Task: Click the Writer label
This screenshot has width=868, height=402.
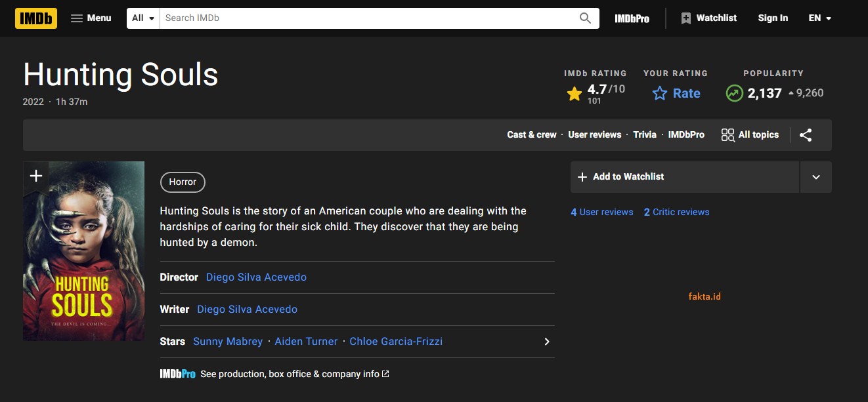Action: click(175, 309)
